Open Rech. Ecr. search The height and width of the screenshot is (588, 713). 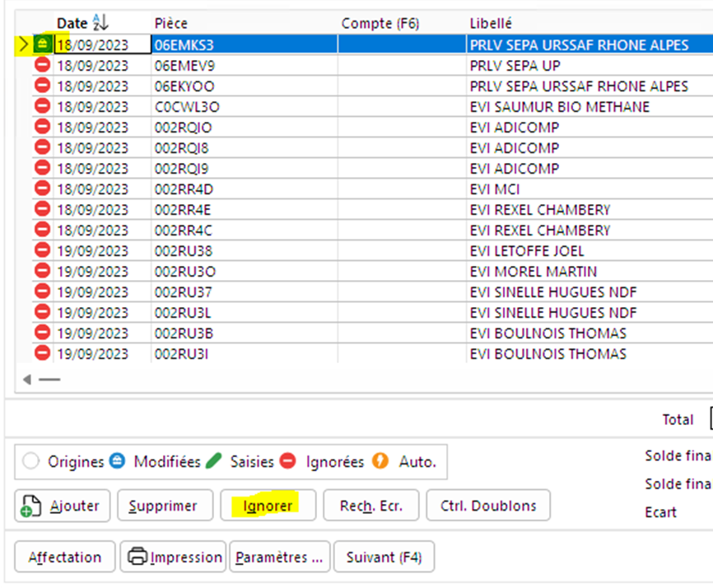(370, 506)
